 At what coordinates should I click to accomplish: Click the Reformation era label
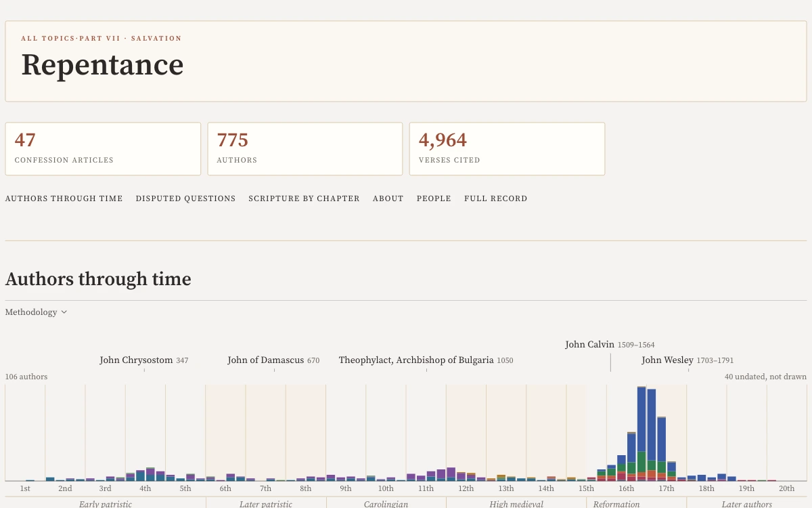[616, 504]
